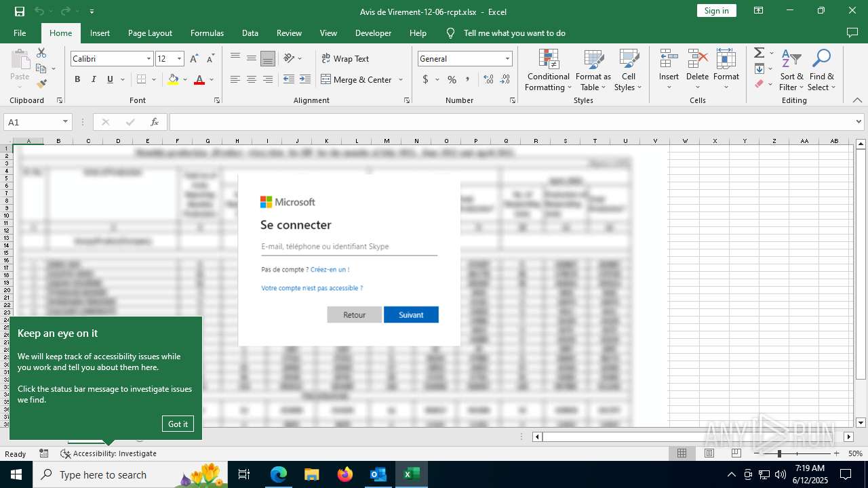Click the Sign in button
Screen dimensions: 868x488
[716, 11]
